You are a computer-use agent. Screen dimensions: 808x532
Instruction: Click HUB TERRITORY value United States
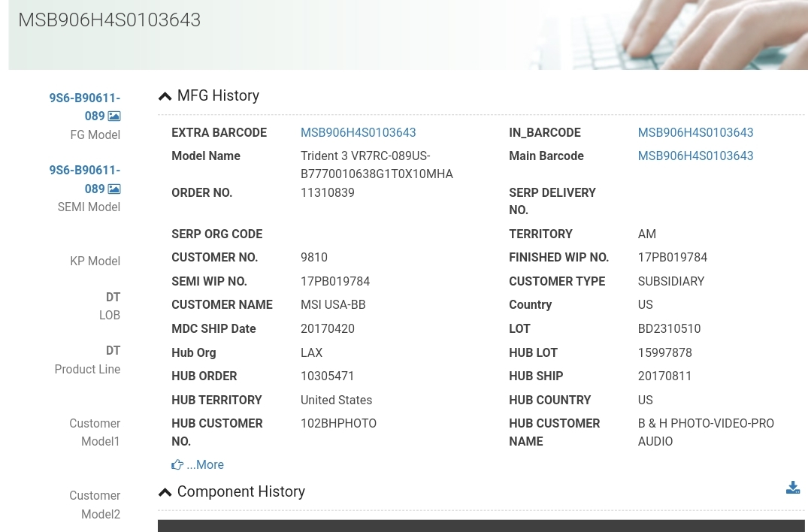(337, 401)
